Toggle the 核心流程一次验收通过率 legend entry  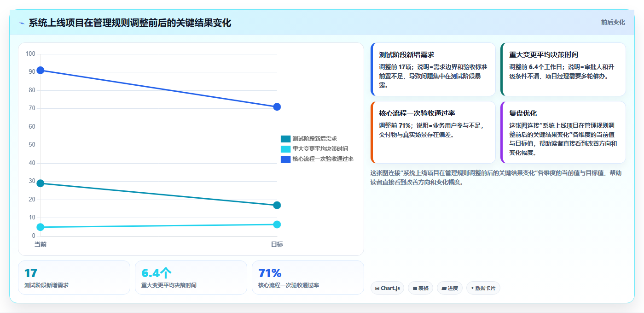(317, 159)
